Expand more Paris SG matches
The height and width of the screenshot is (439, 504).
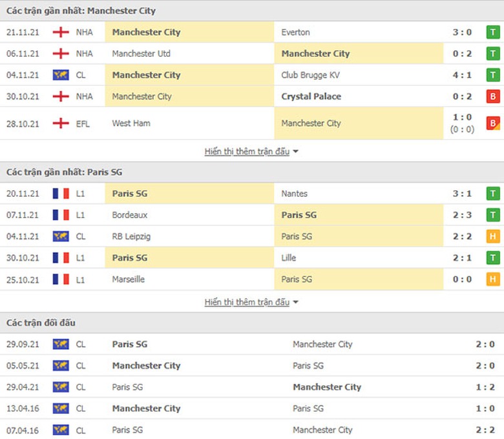click(x=247, y=302)
